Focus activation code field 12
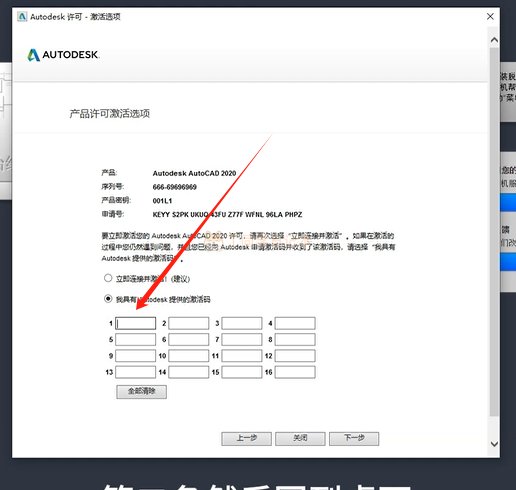Screen dimensions: 516x490 295,356
